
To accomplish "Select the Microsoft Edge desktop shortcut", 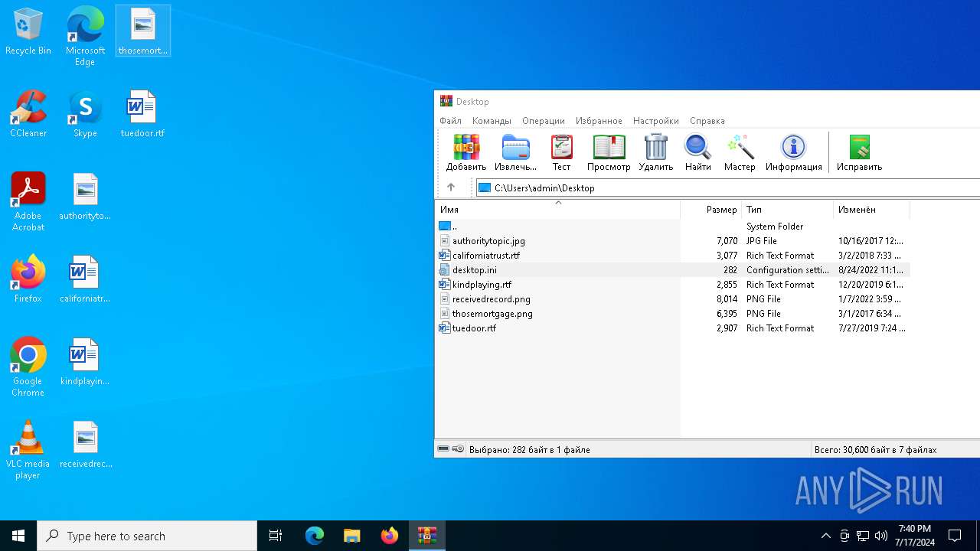I will [x=85, y=37].
